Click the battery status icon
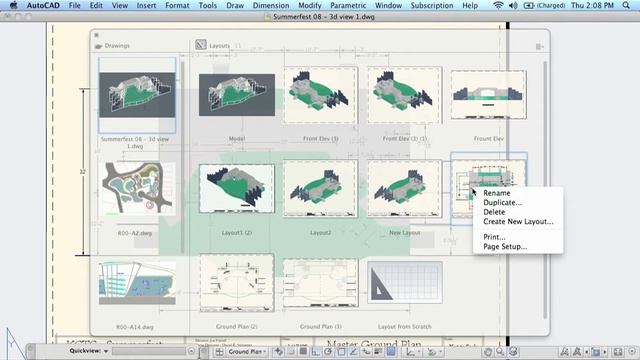 pos(529,5)
